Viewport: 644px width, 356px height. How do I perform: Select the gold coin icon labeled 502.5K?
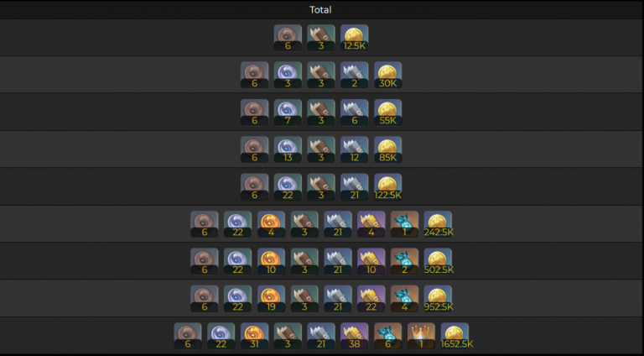point(439,261)
